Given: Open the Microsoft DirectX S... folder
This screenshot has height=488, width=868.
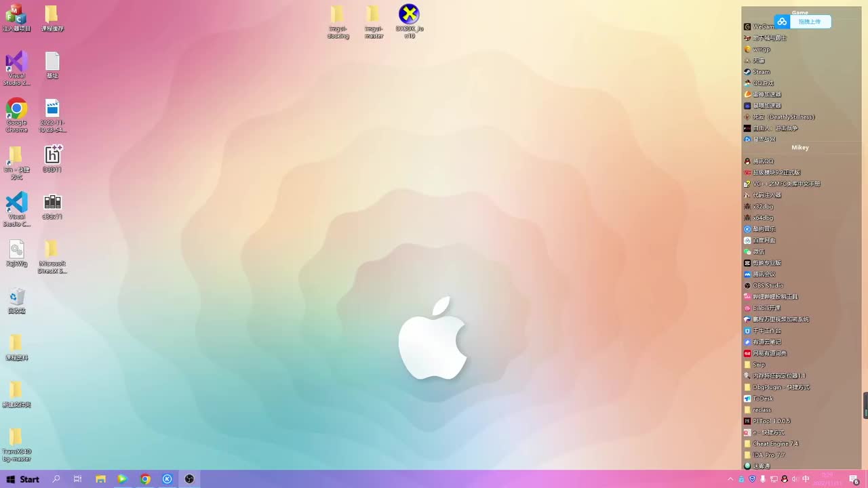Looking at the screenshot, I should coord(52,256).
